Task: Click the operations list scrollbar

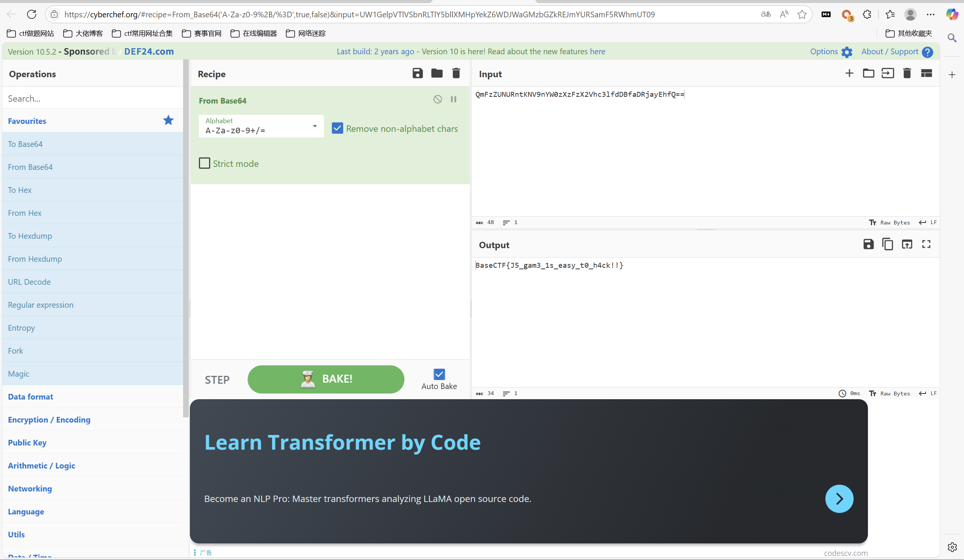Action: (186, 238)
